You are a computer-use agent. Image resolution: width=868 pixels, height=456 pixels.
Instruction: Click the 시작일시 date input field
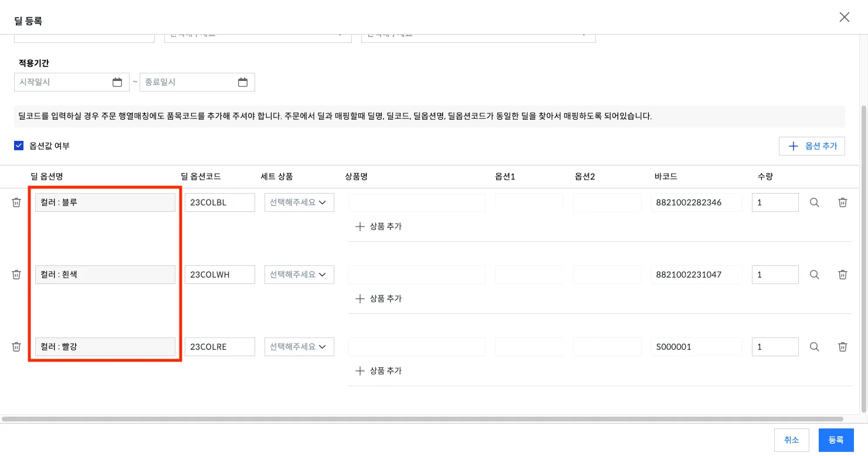click(72, 82)
